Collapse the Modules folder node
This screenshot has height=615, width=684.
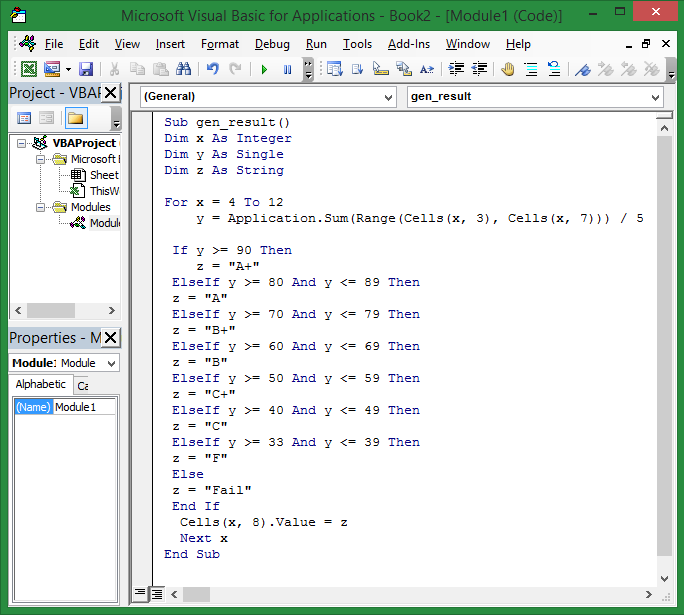tap(40, 208)
